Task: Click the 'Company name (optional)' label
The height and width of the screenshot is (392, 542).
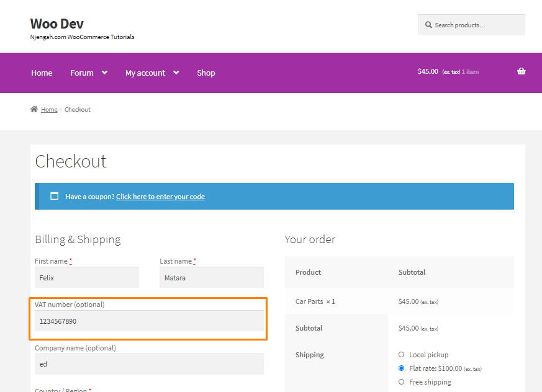Action: click(75, 348)
